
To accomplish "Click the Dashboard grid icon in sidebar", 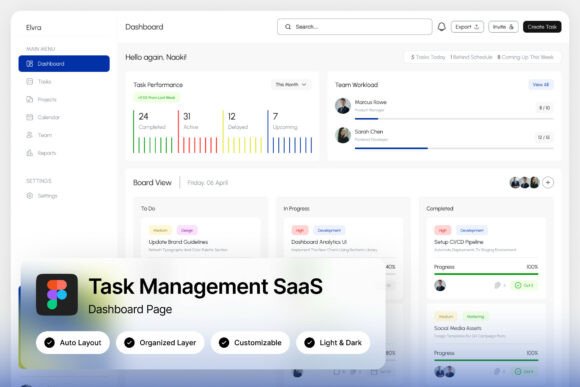I will [30, 64].
